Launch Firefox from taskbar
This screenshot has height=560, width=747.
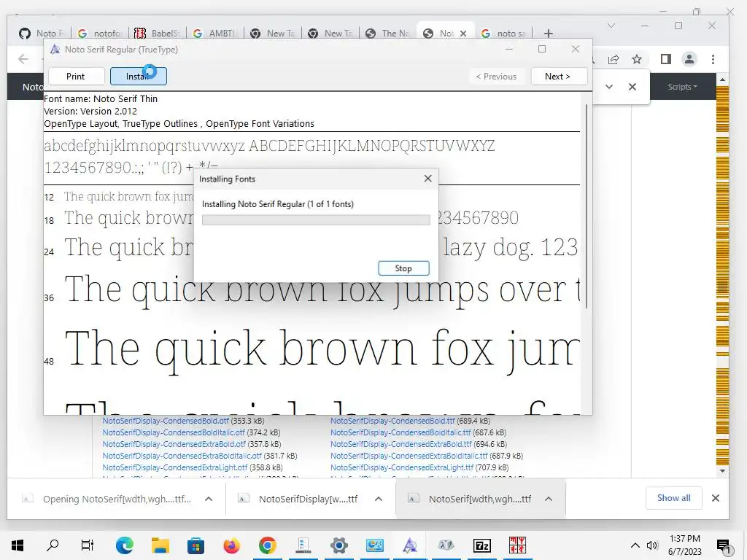click(231, 545)
